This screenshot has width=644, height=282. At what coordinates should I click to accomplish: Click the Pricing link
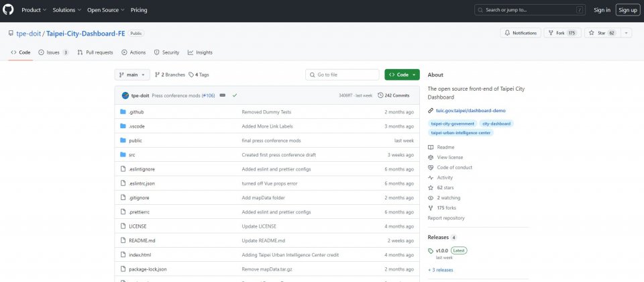[x=139, y=10]
